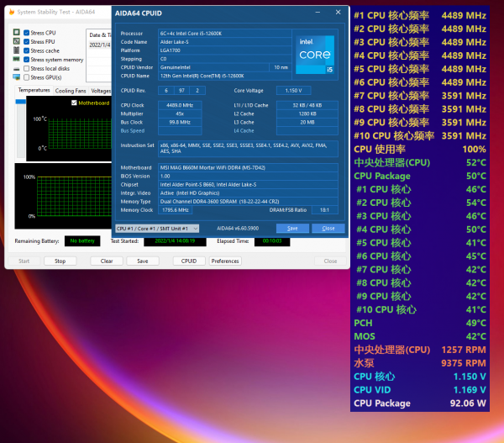Switch to the Cooling Fans tab
Screen dimensions: 504x443
(71, 91)
